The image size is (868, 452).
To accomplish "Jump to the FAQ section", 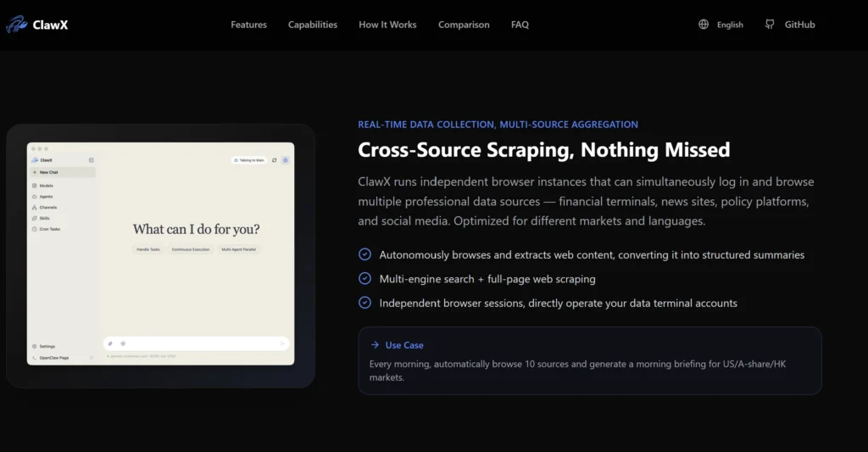I will pyautogui.click(x=520, y=25).
